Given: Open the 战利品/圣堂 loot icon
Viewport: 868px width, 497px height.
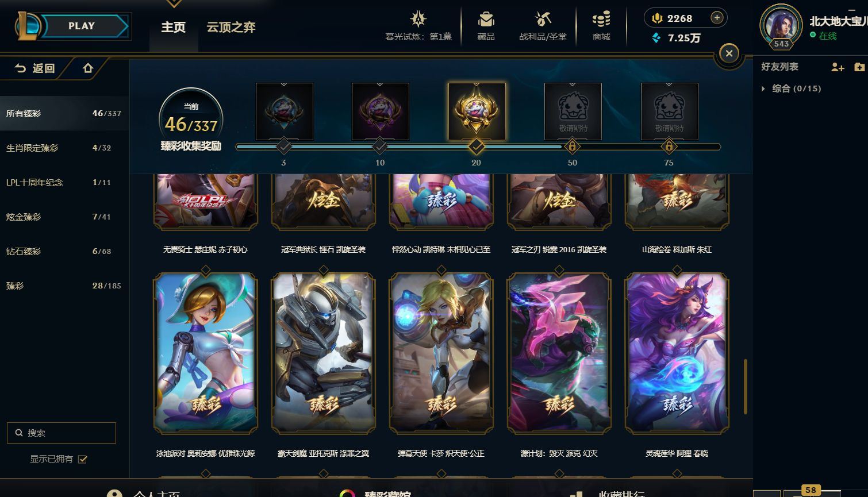Looking at the screenshot, I should click(543, 20).
